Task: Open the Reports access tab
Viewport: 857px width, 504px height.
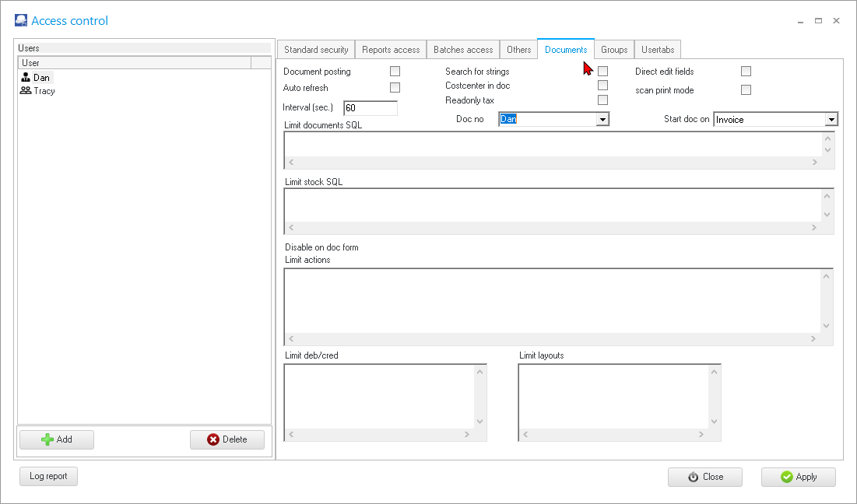Action: point(391,50)
